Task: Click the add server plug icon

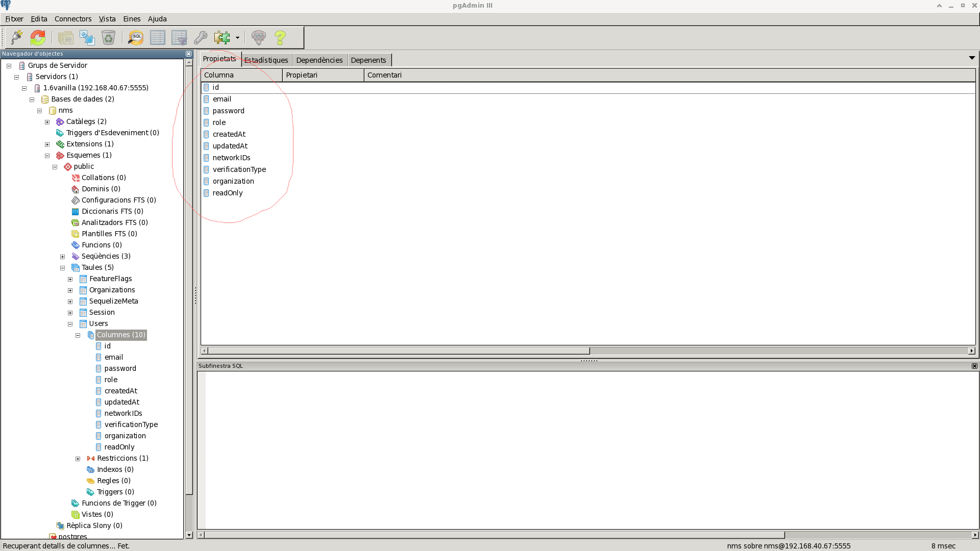Action: pos(16,38)
